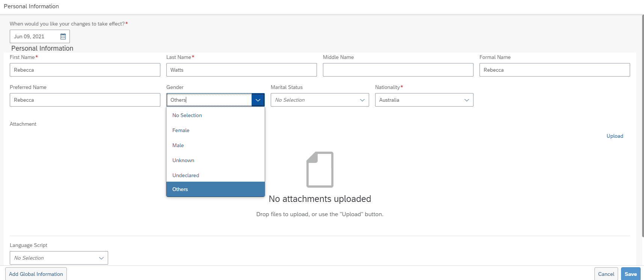Edit the Preferred Name field
This screenshot has width=644, height=280.
[85, 100]
